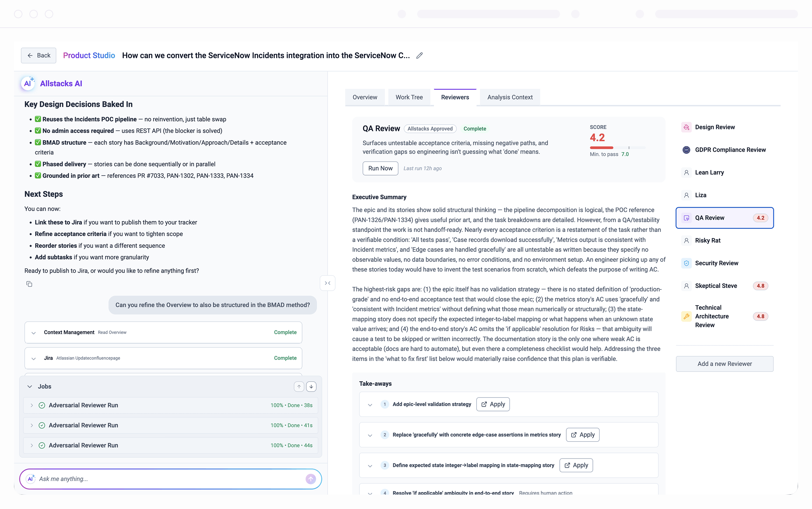Click Run Now for QA Review
The image size is (812, 509).
click(380, 168)
